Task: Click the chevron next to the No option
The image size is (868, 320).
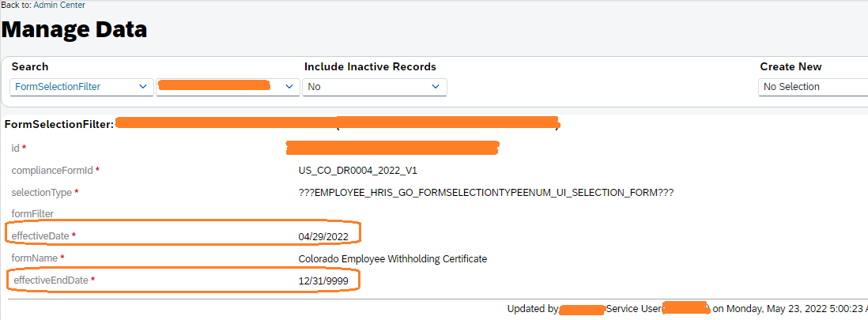Action: tap(436, 87)
